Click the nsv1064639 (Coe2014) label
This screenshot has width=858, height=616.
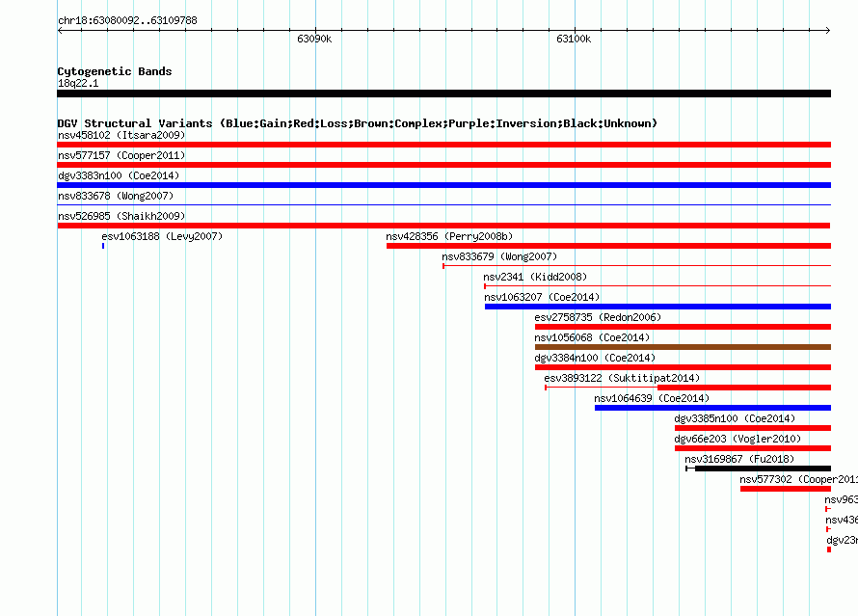(x=652, y=398)
